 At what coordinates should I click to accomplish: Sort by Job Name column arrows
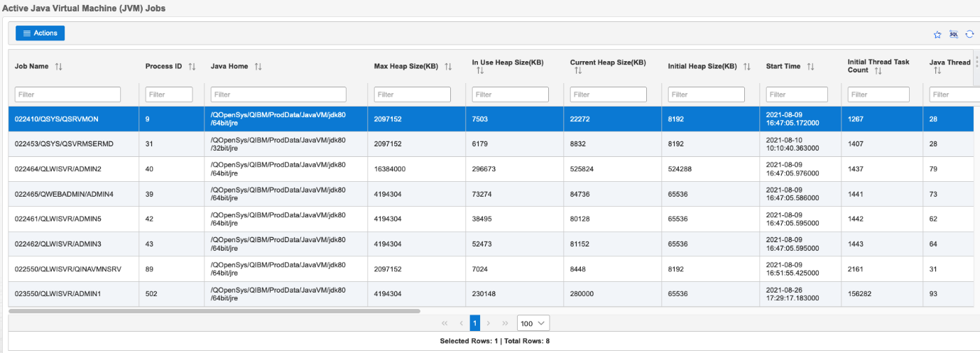coord(59,66)
